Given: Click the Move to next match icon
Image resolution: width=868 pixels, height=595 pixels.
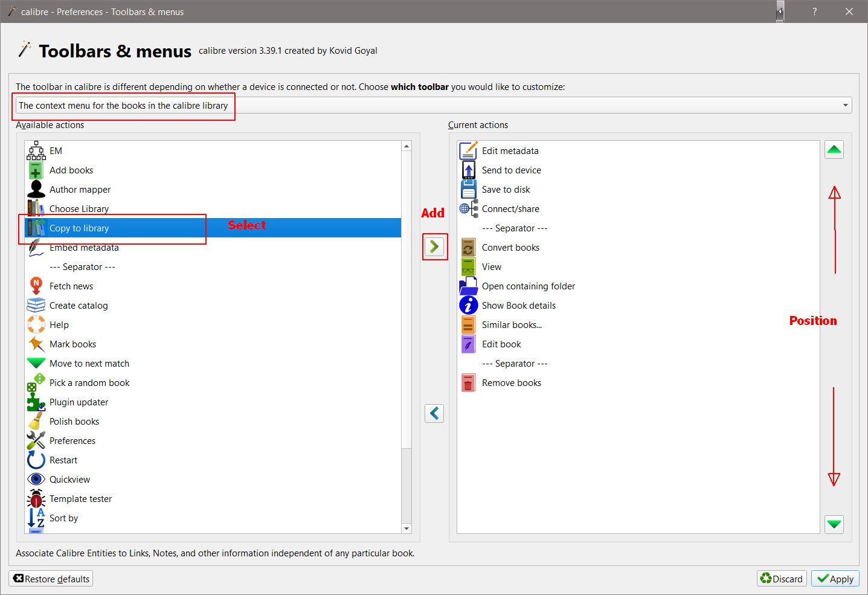Looking at the screenshot, I should click(x=36, y=363).
